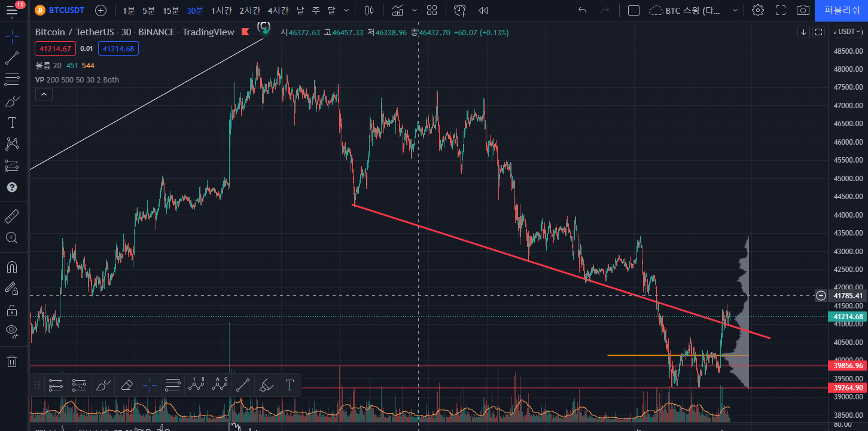
Task: Open the help question mark icon
Action: [12, 187]
